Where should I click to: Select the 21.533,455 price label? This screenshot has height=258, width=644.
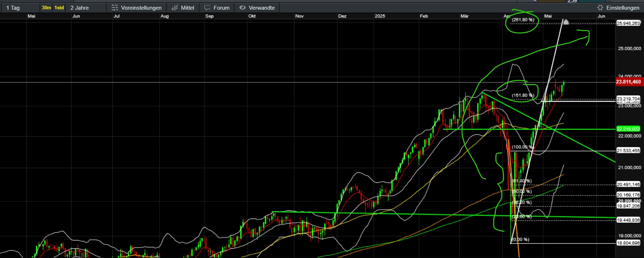(x=628, y=151)
